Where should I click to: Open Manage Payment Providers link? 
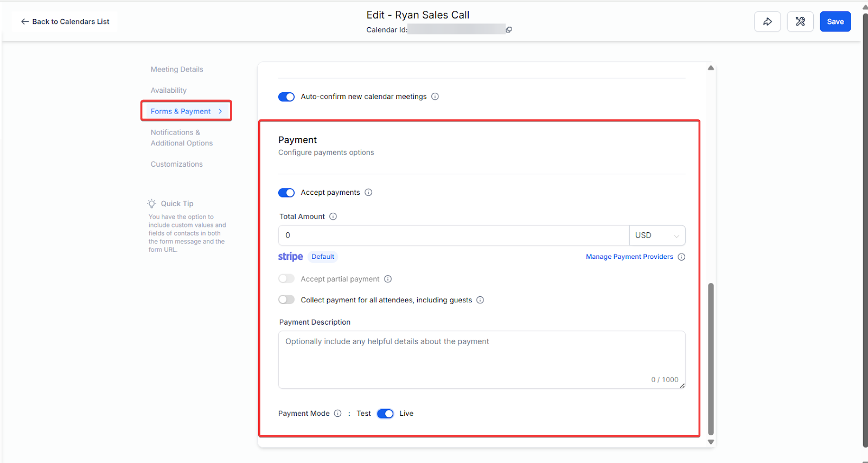pyautogui.click(x=629, y=257)
